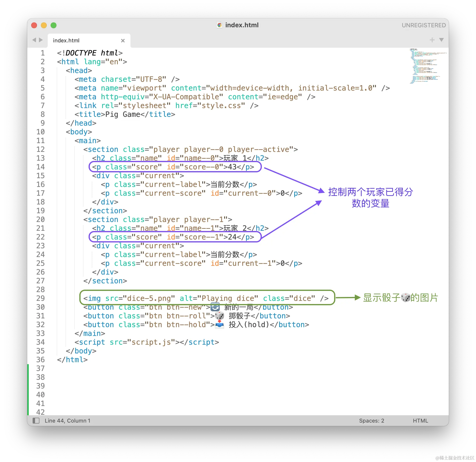Viewport: 476px width, 462px height.
Task: Open the HTML syntax selector
Action: 420,421
